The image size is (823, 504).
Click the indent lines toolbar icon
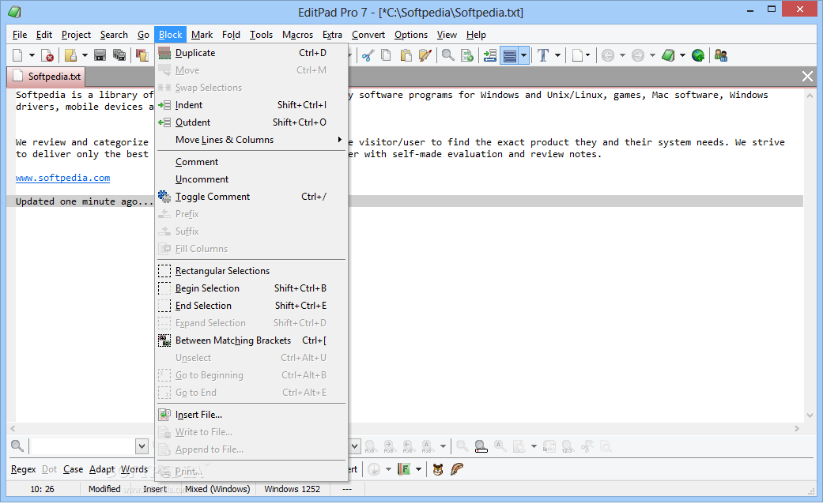point(489,55)
